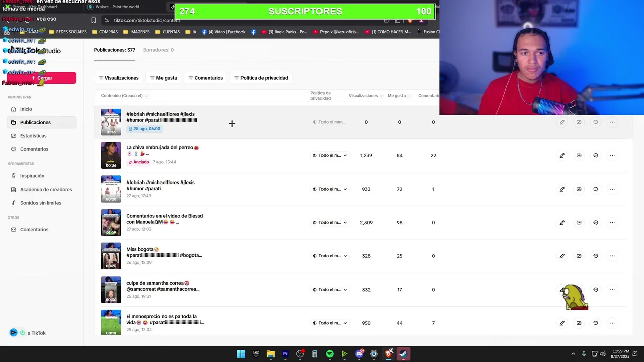Viewport: 644px width, 362px height.
Task: Expand privacy dropdown for 'Miss bogota' post
Action: pyautogui.click(x=330, y=256)
